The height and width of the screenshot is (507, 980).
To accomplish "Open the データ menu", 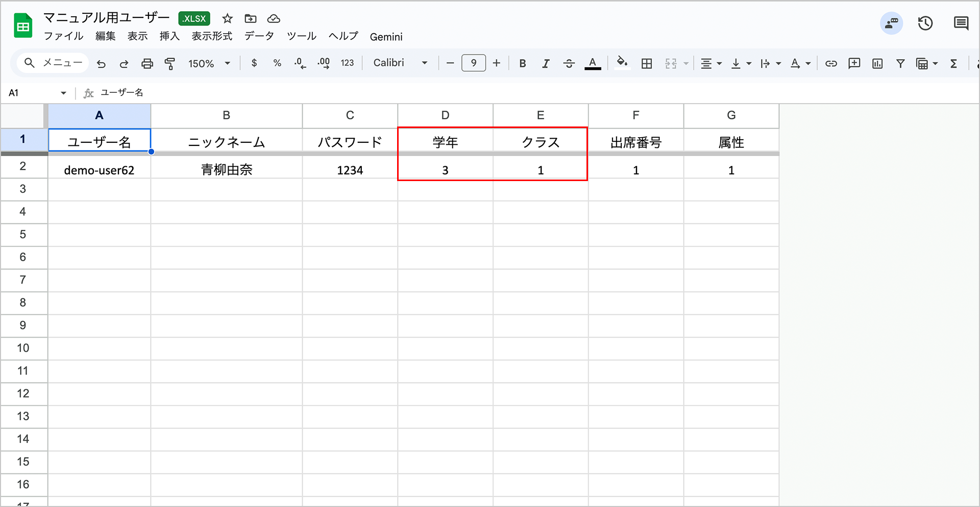I will (x=259, y=36).
